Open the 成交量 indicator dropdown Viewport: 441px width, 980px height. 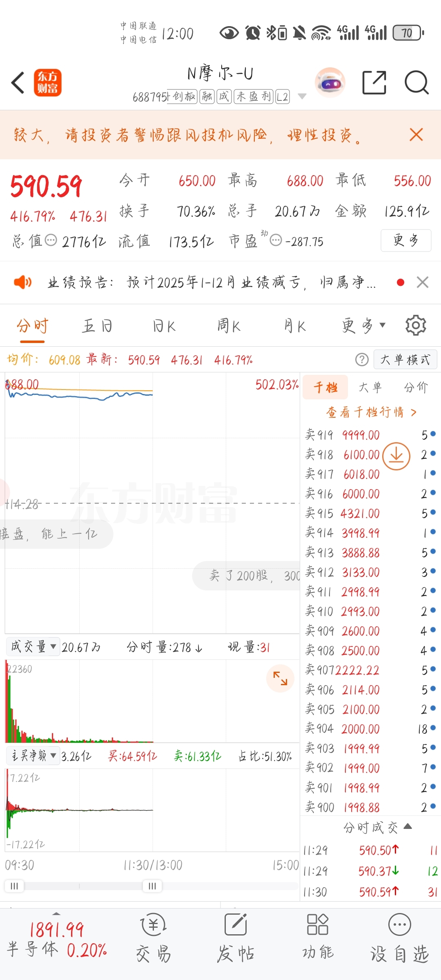click(x=33, y=647)
